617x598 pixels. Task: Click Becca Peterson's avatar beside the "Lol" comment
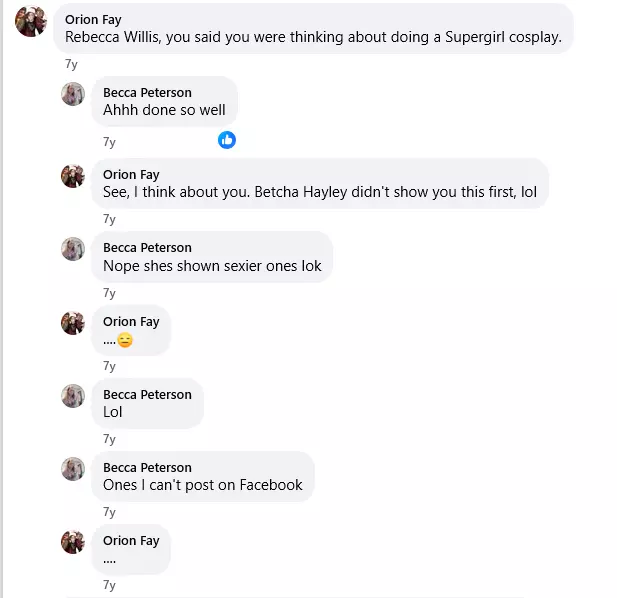tap(73, 396)
